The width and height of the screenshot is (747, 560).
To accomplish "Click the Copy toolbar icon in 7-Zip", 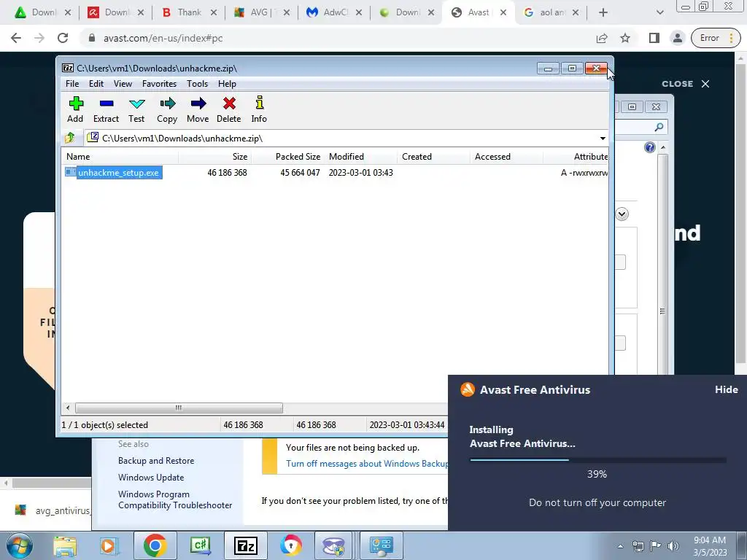I will click(x=167, y=109).
